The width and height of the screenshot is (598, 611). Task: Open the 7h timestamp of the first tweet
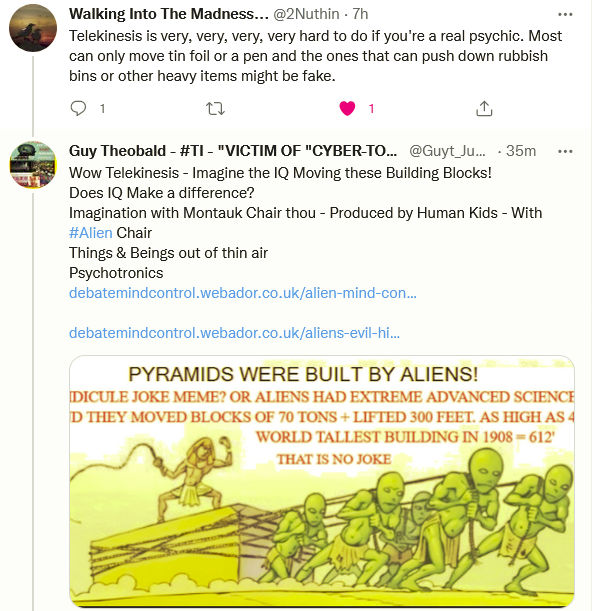[x=360, y=14]
